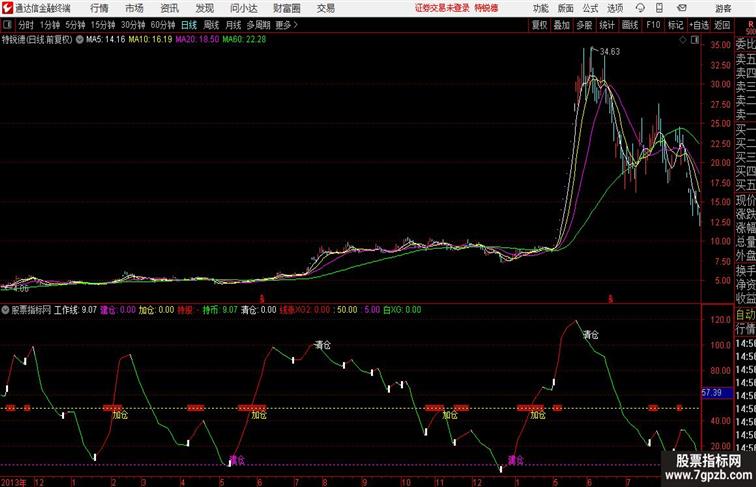Click the MA5: 14.16 indicator value
Image resolution: width=756 pixels, height=487 pixels.
pyautogui.click(x=106, y=40)
